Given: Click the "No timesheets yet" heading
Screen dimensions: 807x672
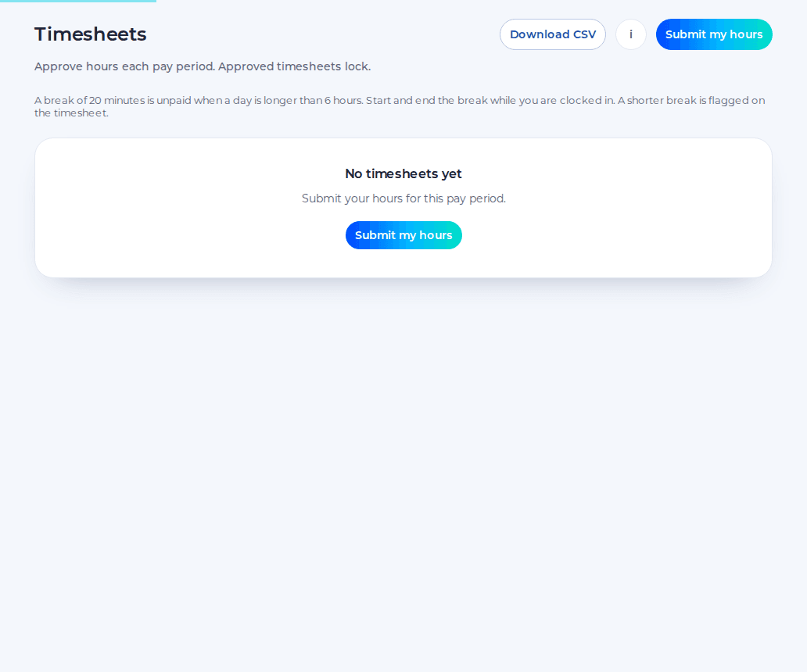Looking at the screenshot, I should [x=403, y=173].
